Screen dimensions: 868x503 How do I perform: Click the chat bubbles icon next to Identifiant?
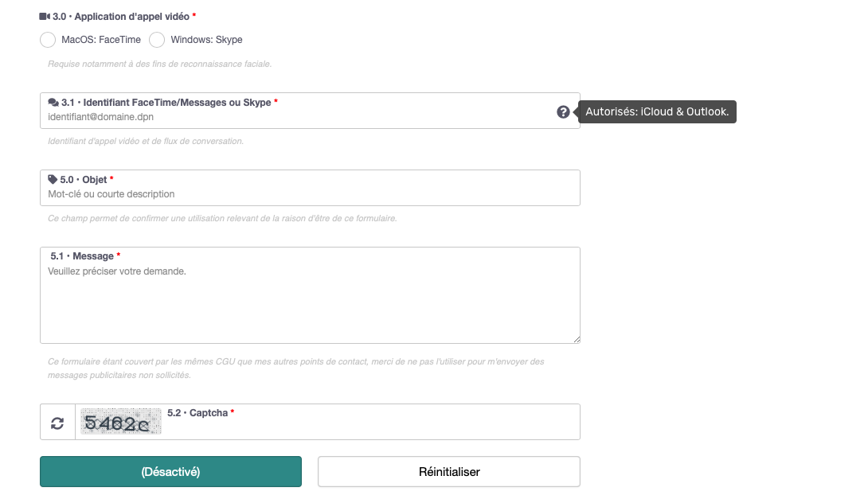pos(53,103)
